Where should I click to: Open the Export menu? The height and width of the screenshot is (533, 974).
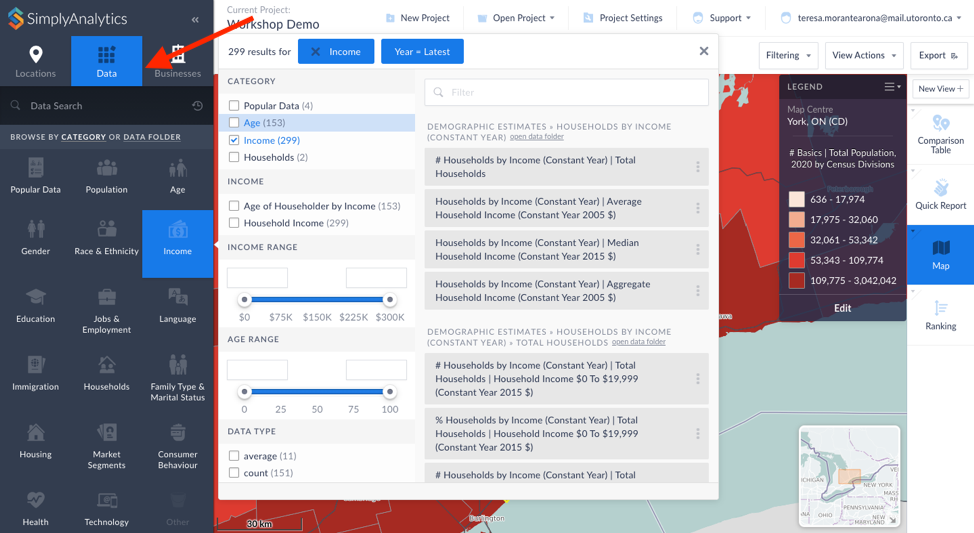tap(939, 55)
